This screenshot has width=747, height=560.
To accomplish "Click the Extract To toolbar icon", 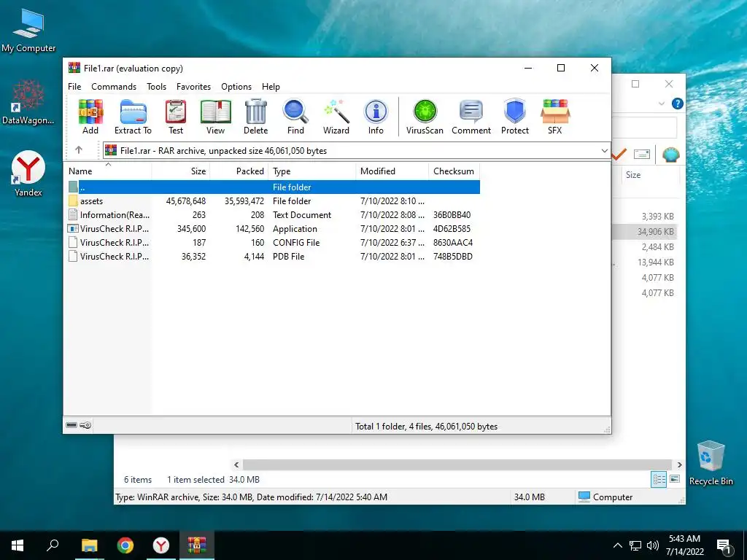I will pos(133,117).
